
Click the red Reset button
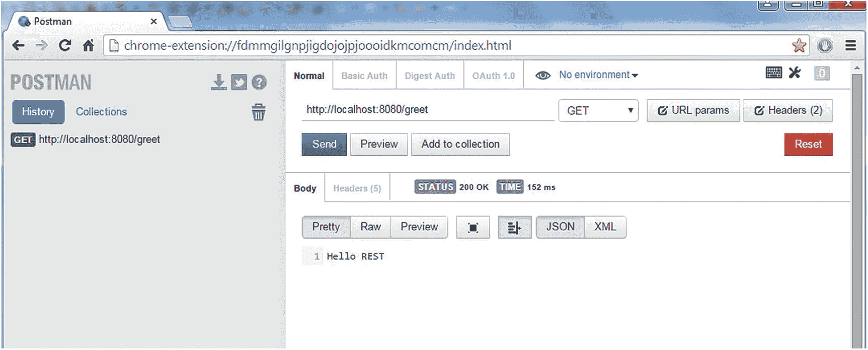coord(808,145)
